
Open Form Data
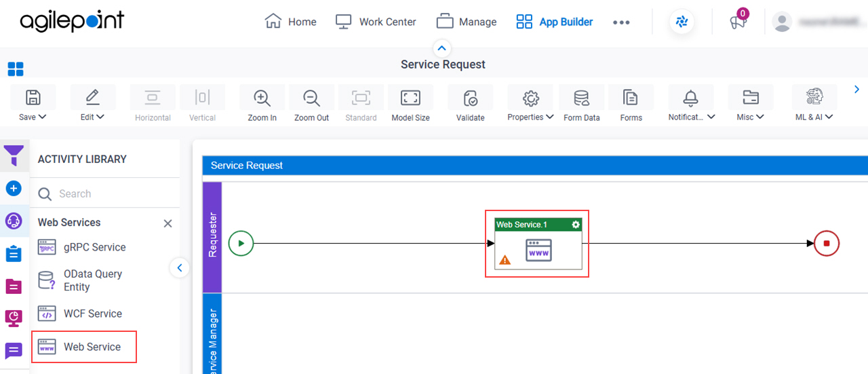pyautogui.click(x=581, y=103)
